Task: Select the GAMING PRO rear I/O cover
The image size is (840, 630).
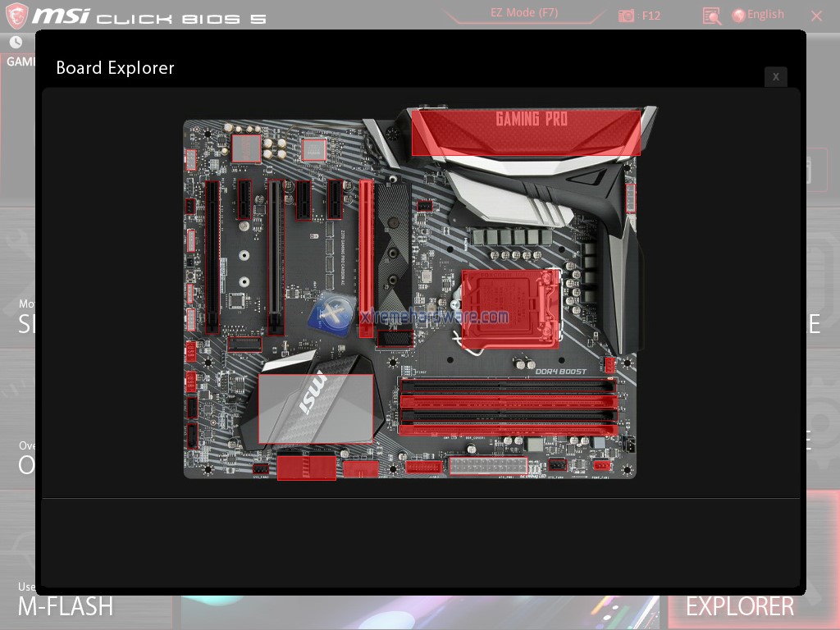Action: (526, 131)
